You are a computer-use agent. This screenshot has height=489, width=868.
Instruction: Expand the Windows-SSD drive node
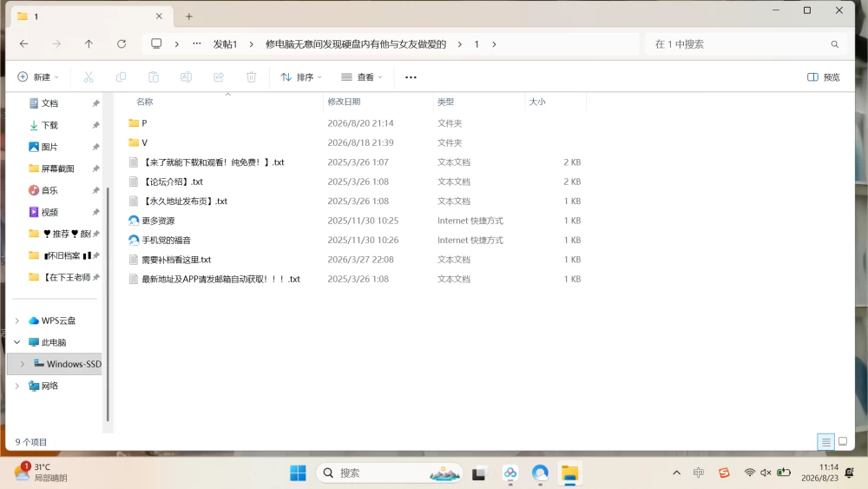tap(23, 364)
